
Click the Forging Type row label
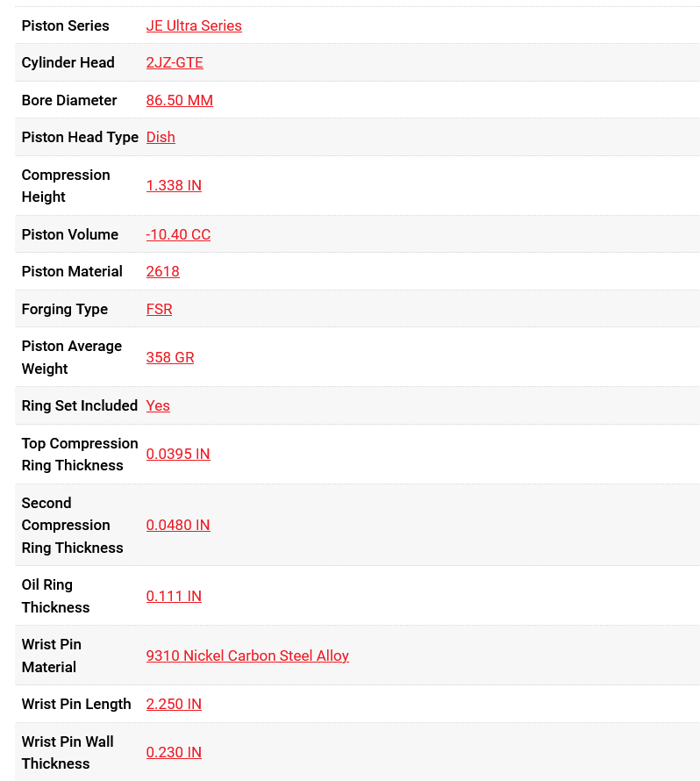click(65, 309)
